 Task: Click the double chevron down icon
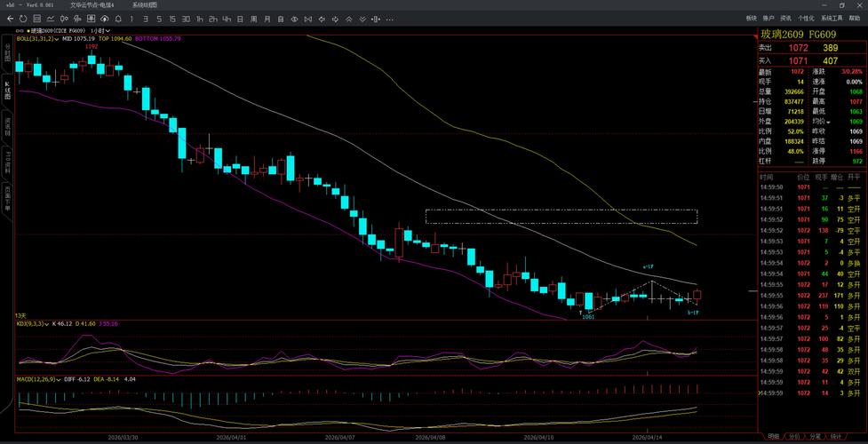pos(362,19)
